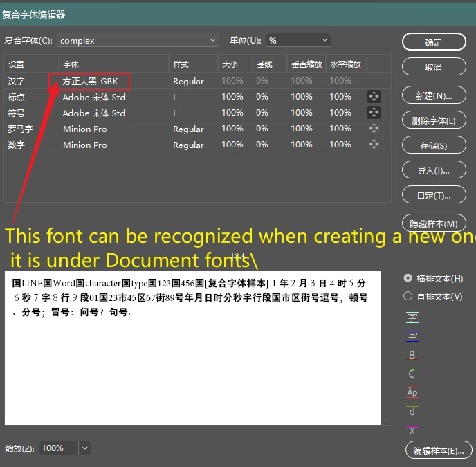Open the 单位 % unit dropdown

click(x=298, y=40)
